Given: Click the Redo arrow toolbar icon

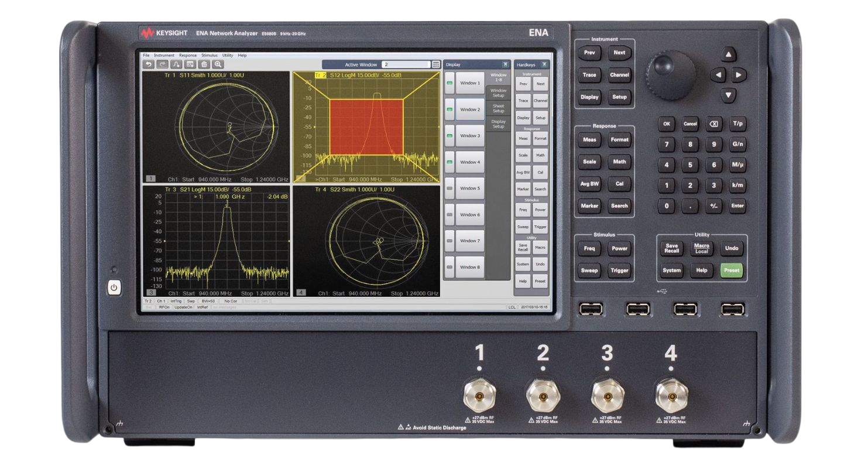Looking at the screenshot, I should coord(162,64).
